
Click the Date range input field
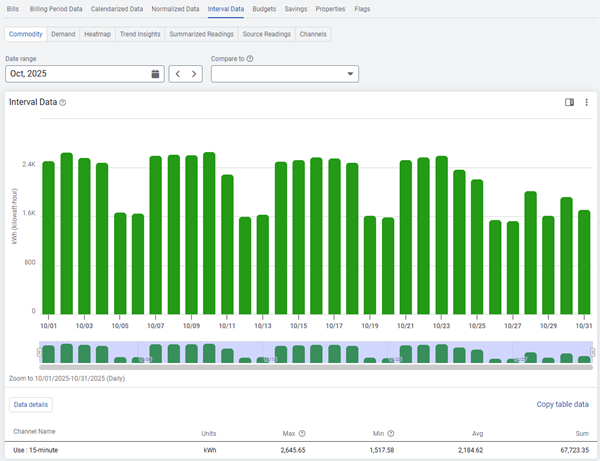click(x=75, y=74)
